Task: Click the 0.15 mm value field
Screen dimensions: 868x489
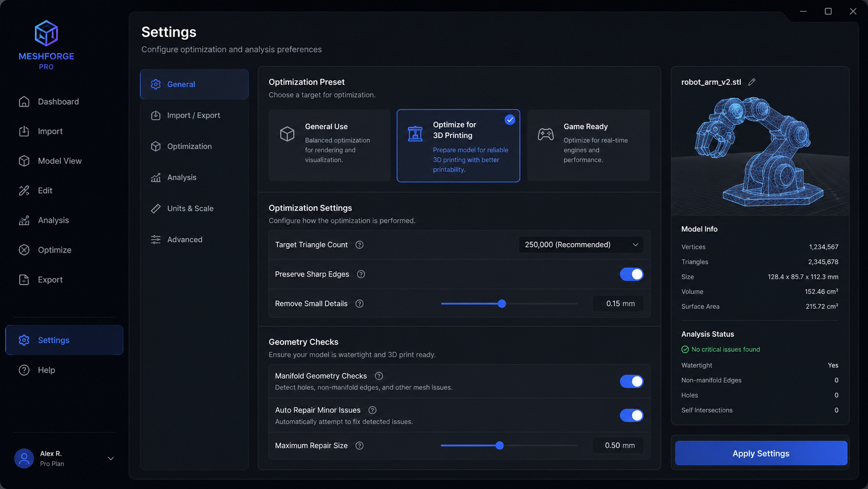Action: [x=618, y=303]
